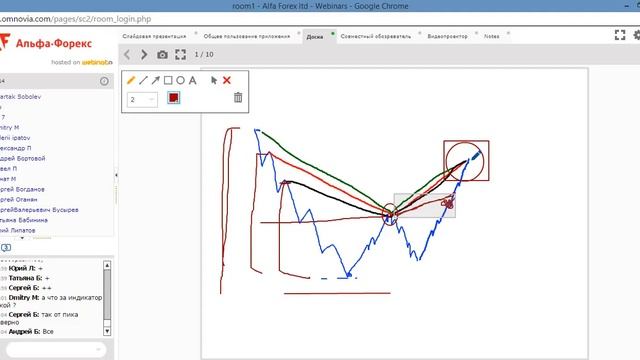Open the red color swatch picker
Screen dimensions: 640x360
coord(173,98)
